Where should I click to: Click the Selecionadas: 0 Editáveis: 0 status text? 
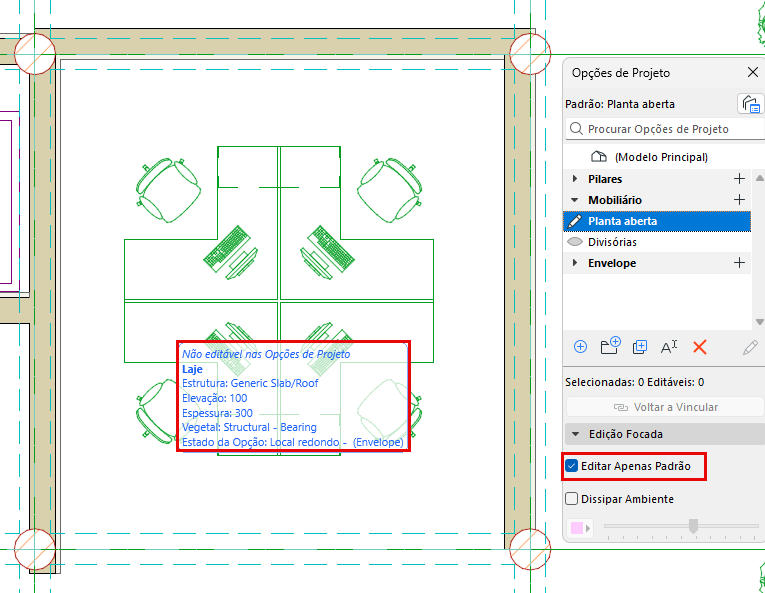pyautogui.click(x=634, y=382)
